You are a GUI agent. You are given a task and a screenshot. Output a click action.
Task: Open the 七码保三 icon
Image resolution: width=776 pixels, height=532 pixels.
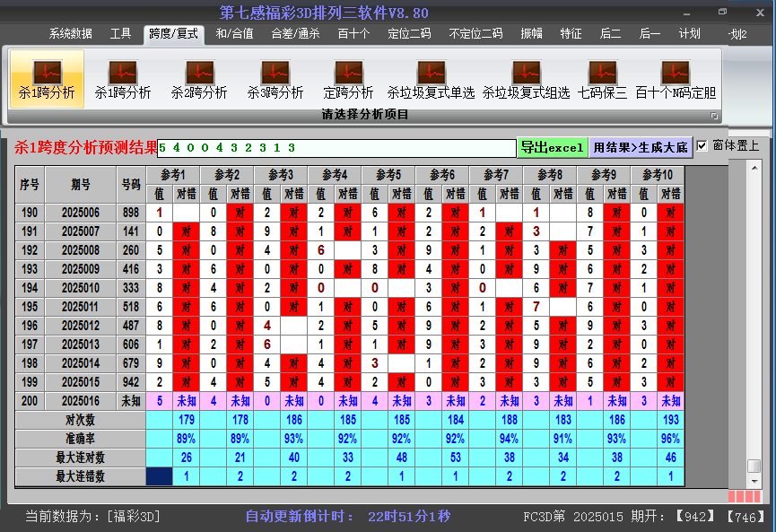point(602,79)
